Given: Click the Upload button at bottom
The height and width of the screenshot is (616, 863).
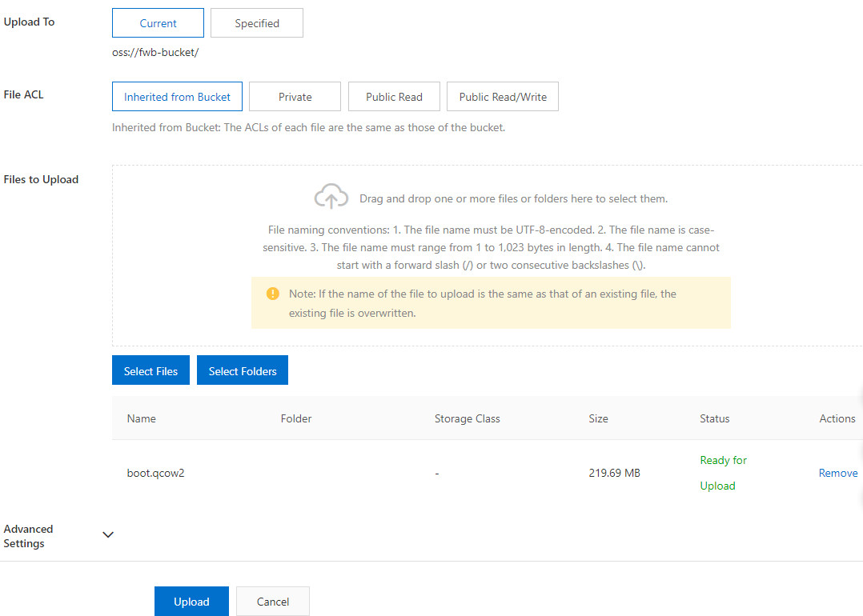Looking at the screenshot, I should pos(191,601).
